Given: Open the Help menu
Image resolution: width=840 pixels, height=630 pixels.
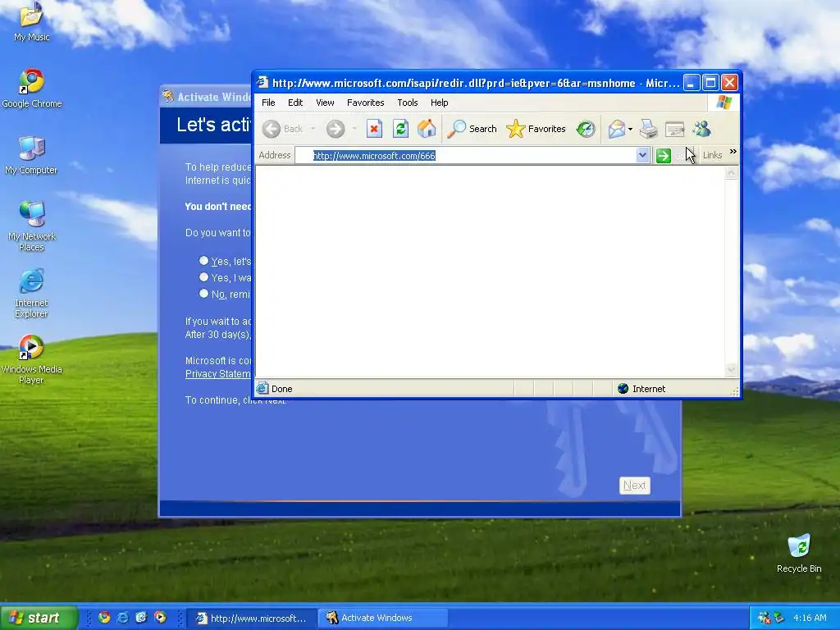Looking at the screenshot, I should point(440,103).
